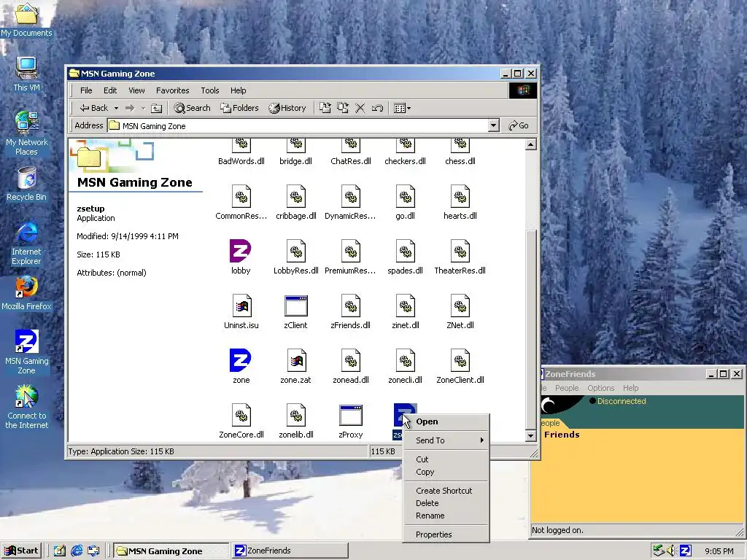Select the zone application icon
Viewport: 747px width, 560px height.
pyautogui.click(x=241, y=360)
